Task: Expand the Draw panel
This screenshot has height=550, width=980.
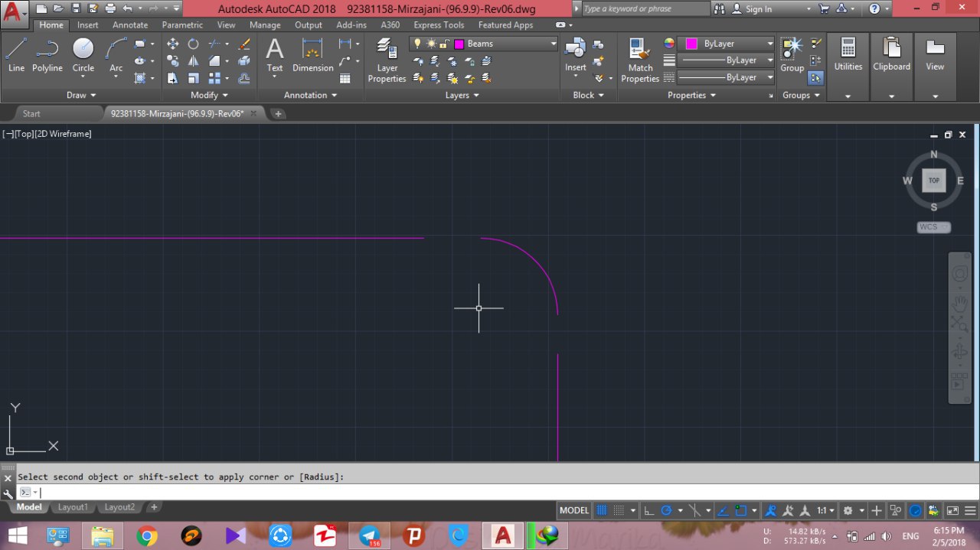Action: (81, 95)
